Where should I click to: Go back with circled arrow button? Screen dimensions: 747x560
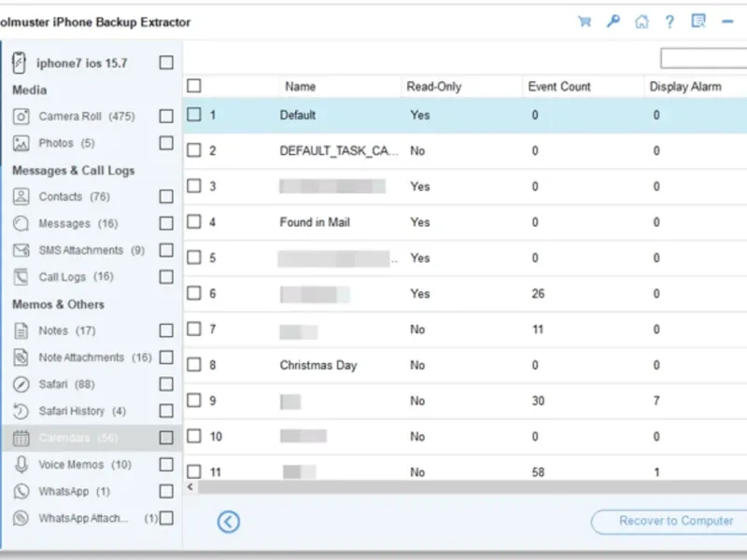[x=229, y=522]
